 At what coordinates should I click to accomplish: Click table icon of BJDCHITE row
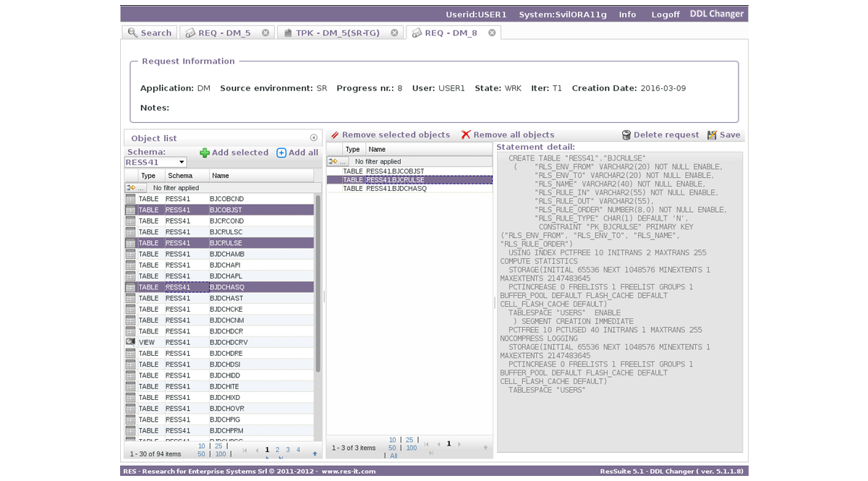[130, 386]
